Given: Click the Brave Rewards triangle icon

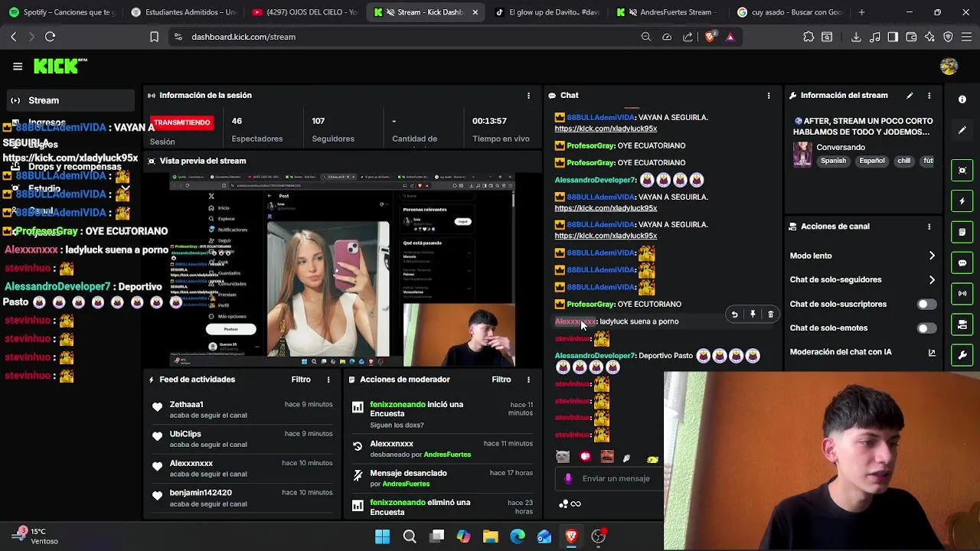Looking at the screenshot, I should [x=730, y=37].
